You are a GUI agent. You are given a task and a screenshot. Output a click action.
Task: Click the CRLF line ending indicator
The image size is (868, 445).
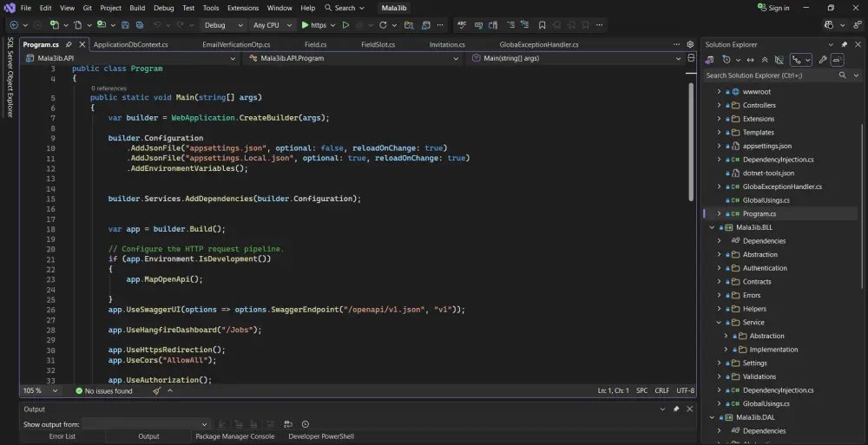tap(662, 390)
